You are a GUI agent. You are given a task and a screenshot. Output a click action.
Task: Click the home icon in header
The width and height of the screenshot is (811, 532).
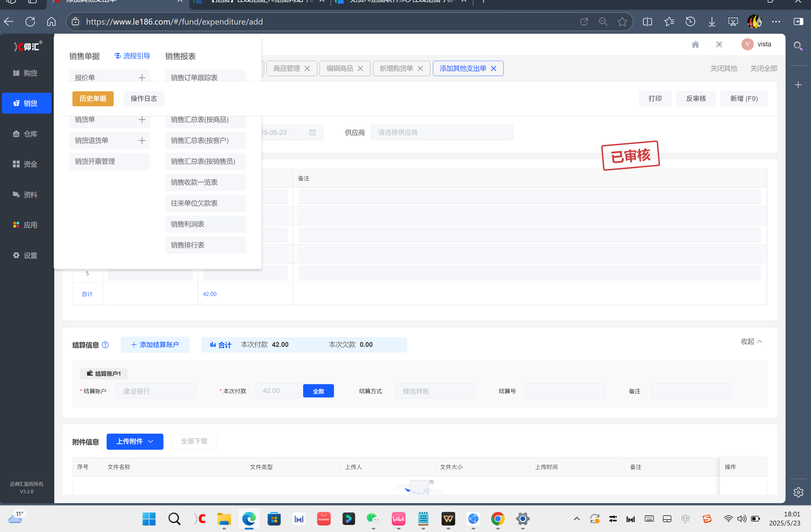695,44
